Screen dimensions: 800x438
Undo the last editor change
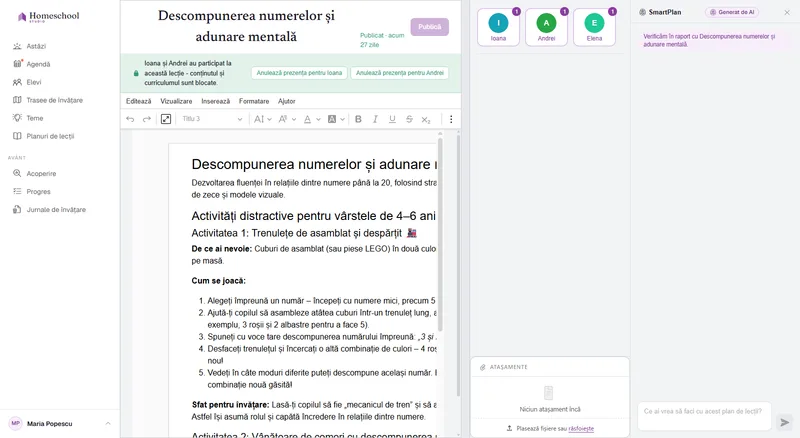[130, 119]
